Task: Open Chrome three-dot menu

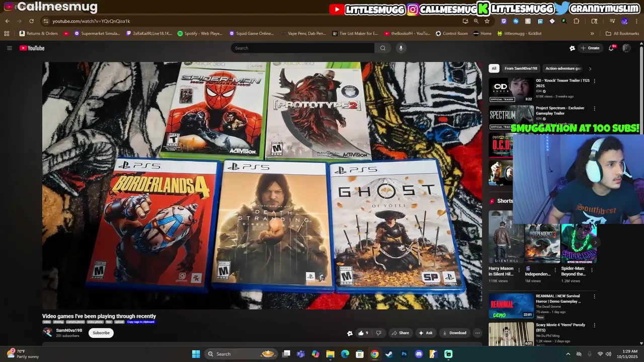Action: click(x=636, y=21)
